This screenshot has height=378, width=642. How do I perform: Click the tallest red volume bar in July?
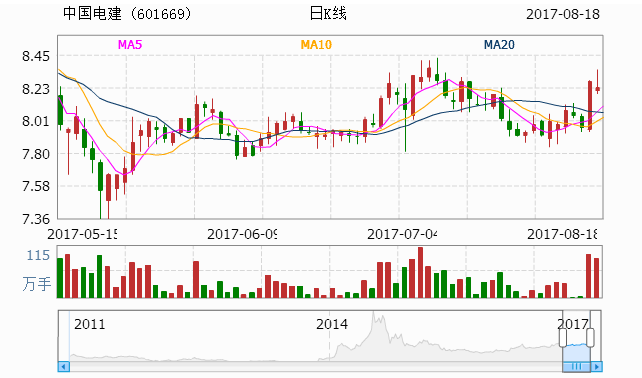(x=420, y=272)
